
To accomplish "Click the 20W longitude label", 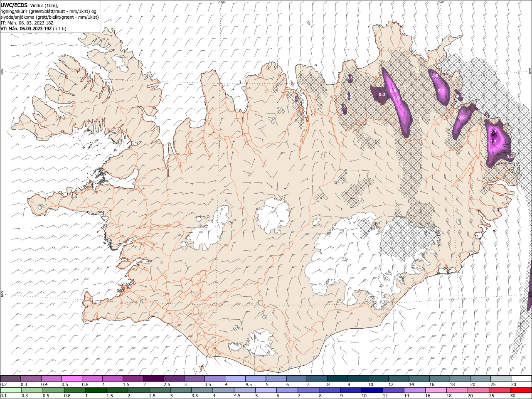I will (221, 2).
